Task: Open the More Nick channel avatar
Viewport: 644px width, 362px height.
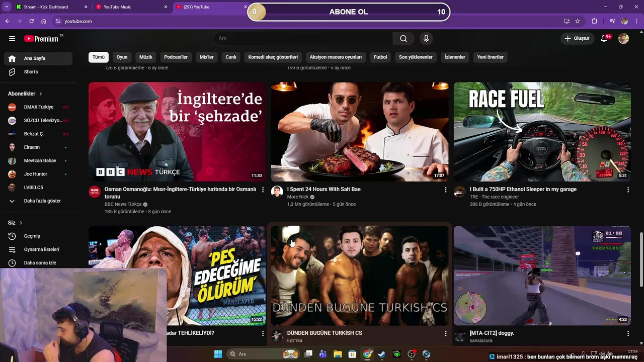Action: pyautogui.click(x=277, y=192)
